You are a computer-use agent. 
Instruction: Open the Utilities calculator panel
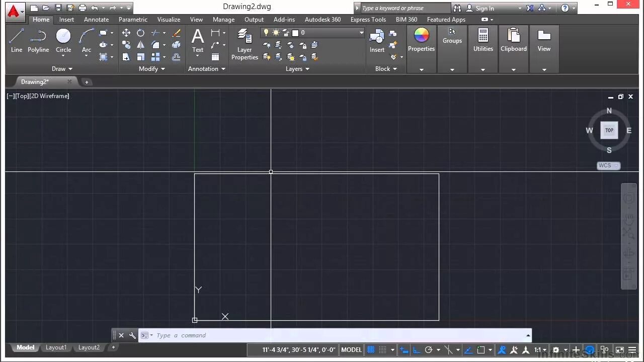[483, 40]
